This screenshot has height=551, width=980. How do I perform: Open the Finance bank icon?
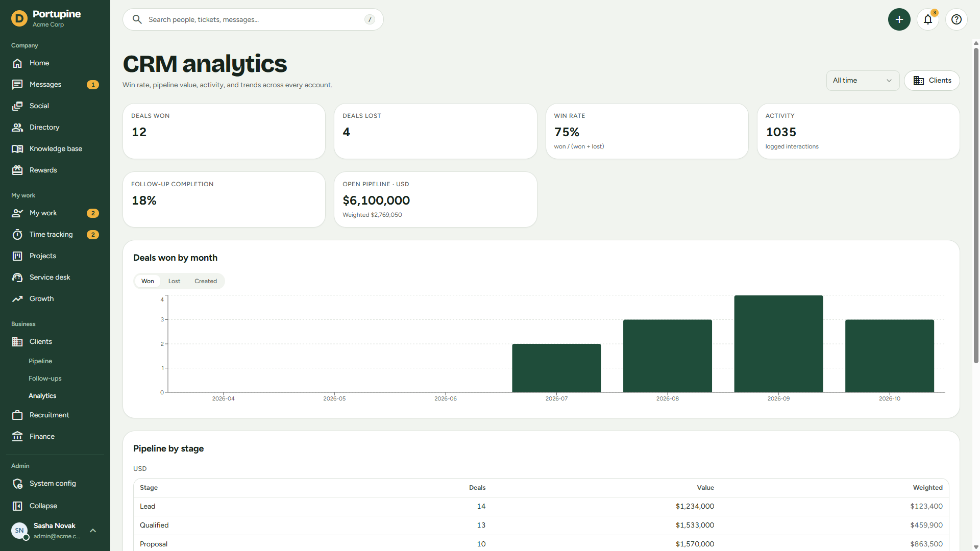click(x=17, y=436)
